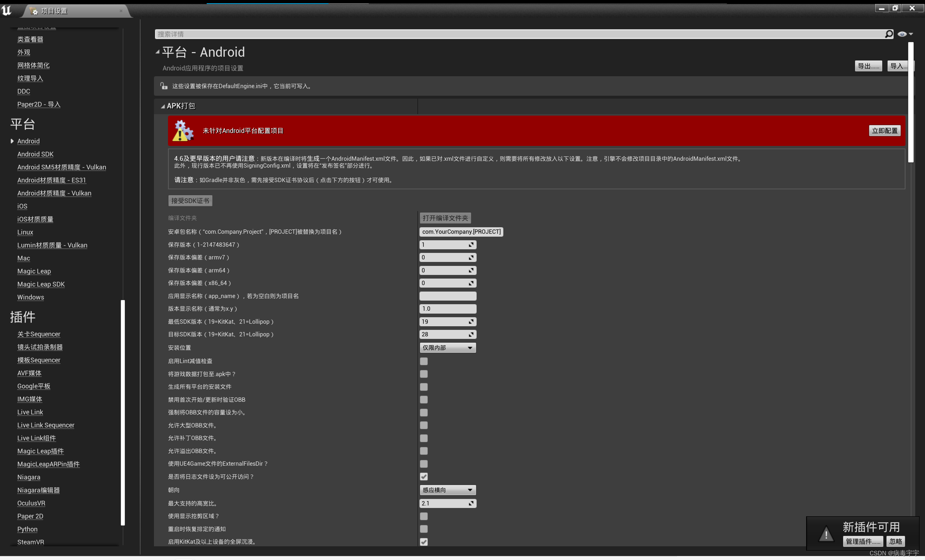This screenshot has width=925, height=560.
Task: Open the install location dropdown
Action: (447, 348)
